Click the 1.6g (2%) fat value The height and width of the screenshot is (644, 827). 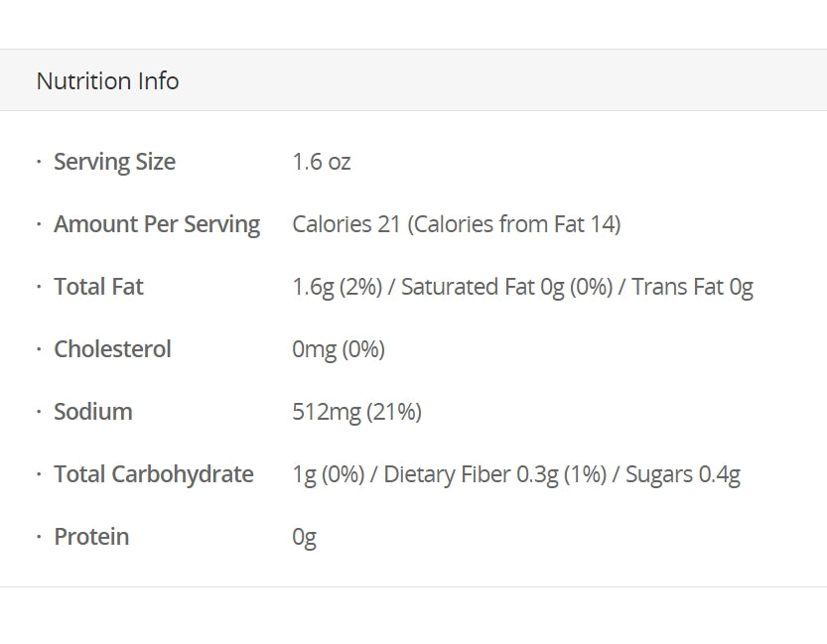point(337,287)
